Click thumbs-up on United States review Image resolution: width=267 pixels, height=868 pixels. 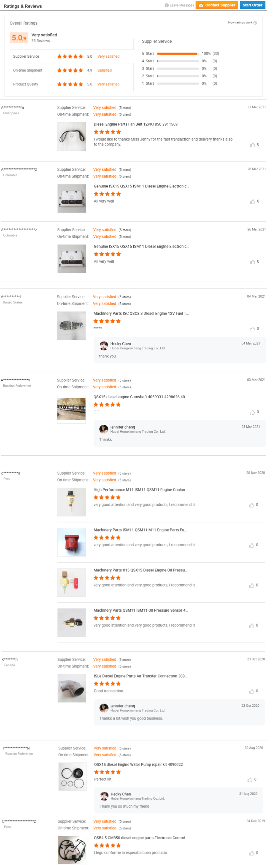(252, 329)
